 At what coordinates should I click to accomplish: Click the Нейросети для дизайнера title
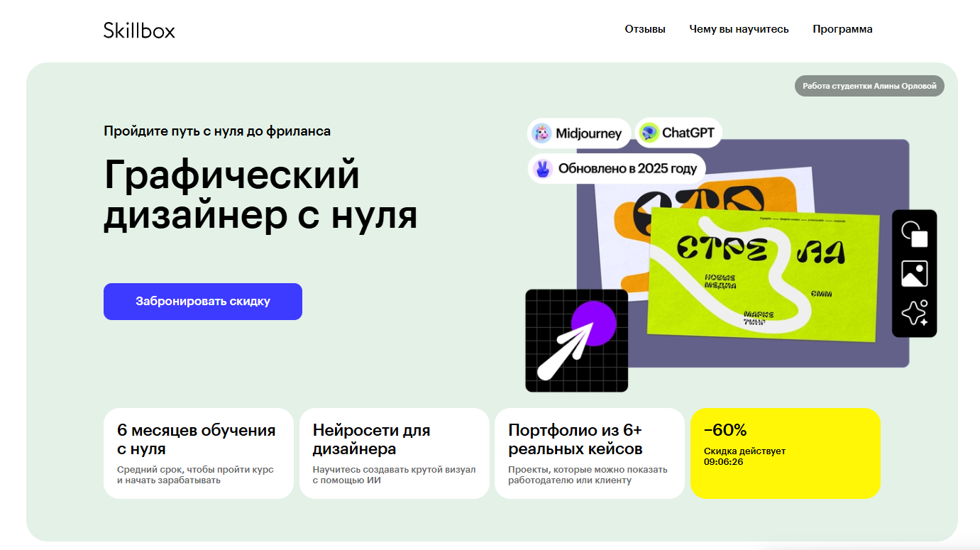372,439
